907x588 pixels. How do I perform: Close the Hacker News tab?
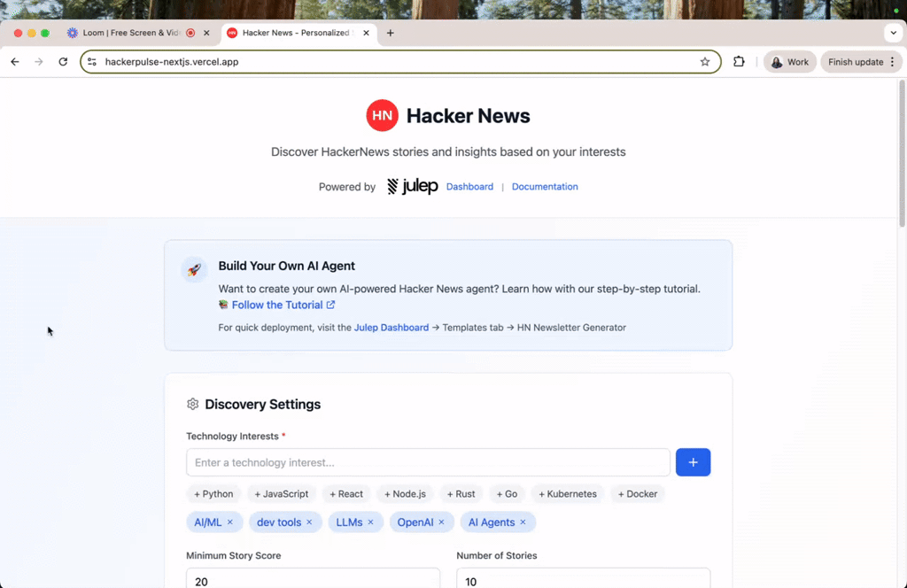tap(366, 33)
